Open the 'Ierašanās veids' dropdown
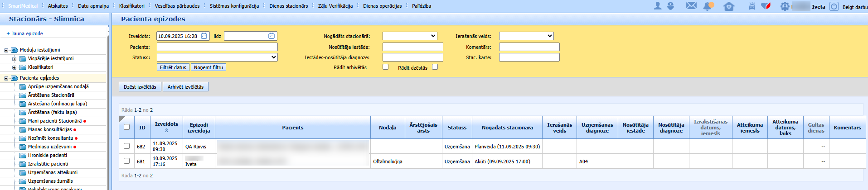This screenshot has height=190, width=868. coord(526,36)
